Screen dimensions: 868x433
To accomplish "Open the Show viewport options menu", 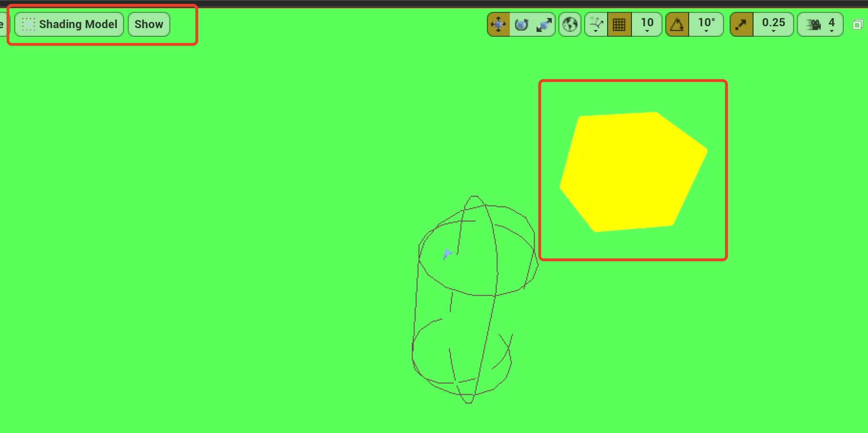I will tap(149, 24).
